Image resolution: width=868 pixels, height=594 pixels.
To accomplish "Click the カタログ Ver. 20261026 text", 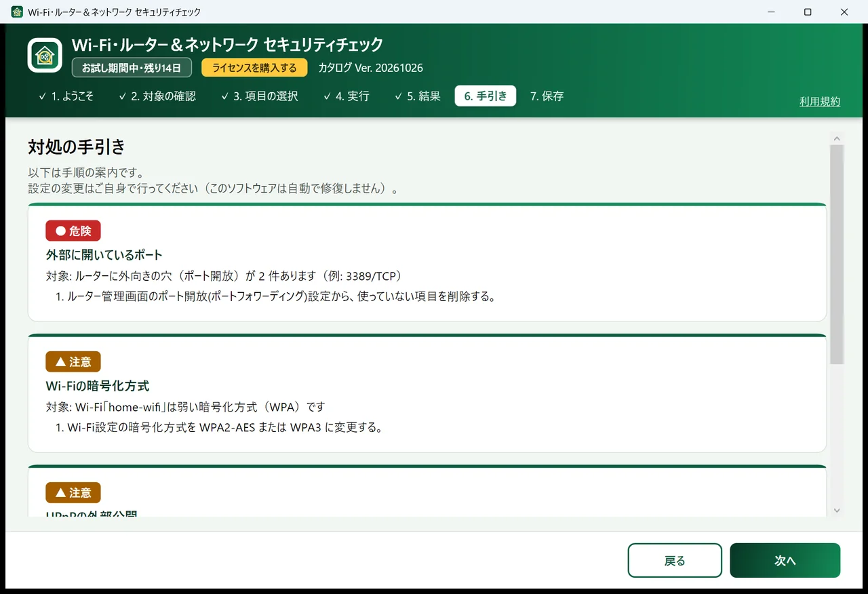I will 371,68.
